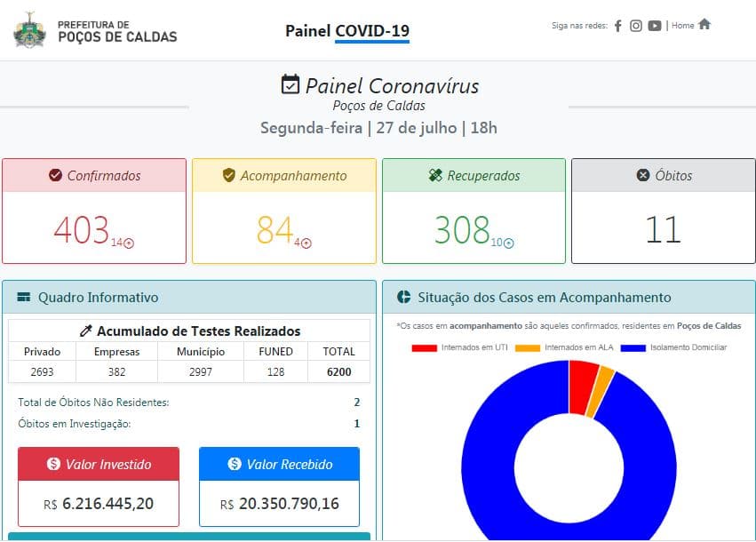Screen dimensions: 756x542
Task: Click the syringe icon beside Acumulado de Testes
Action: 86,331
